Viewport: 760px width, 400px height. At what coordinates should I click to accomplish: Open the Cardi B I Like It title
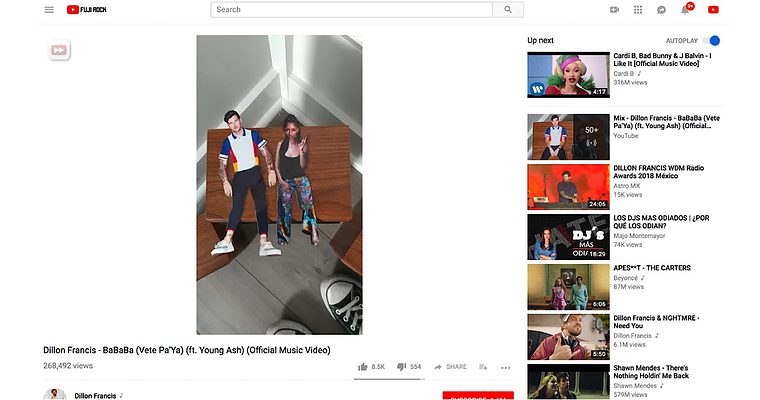pyautogui.click(x=662, y=60)
